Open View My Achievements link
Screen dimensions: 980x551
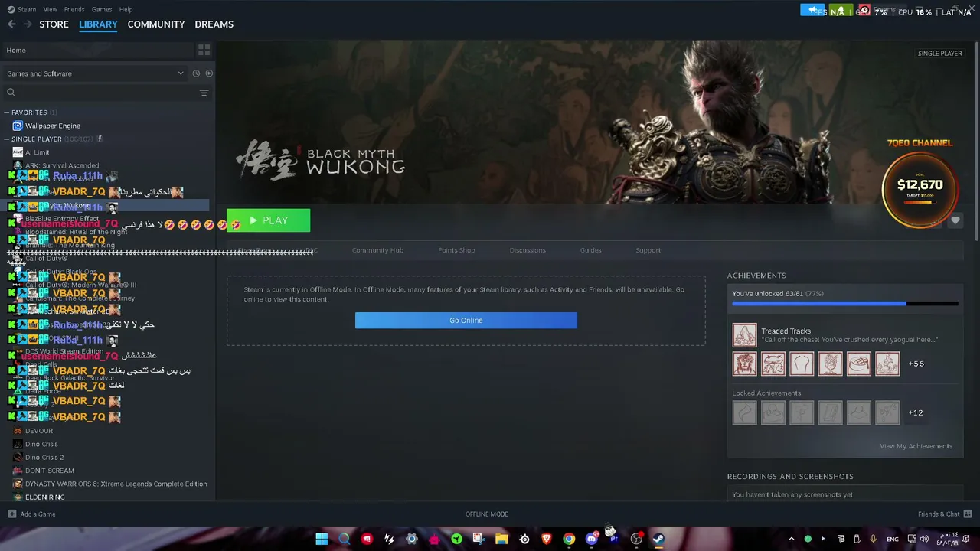(x=916, y=446)
